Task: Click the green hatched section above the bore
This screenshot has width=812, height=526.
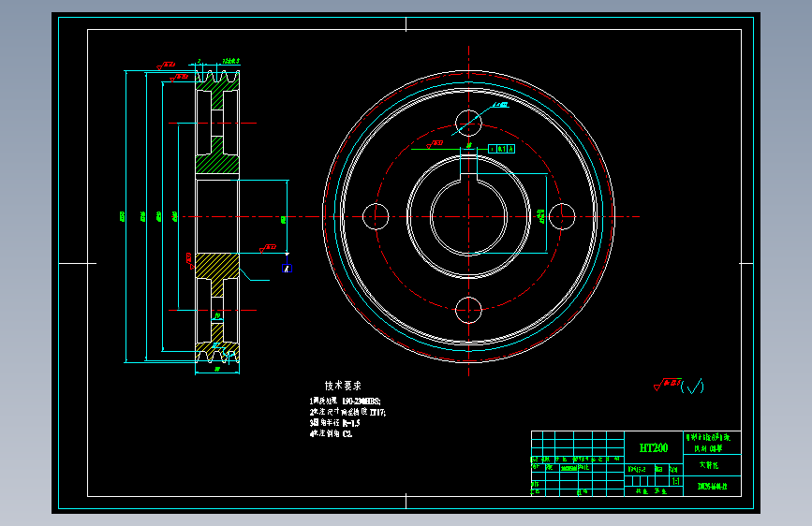Action: point(217,165)
